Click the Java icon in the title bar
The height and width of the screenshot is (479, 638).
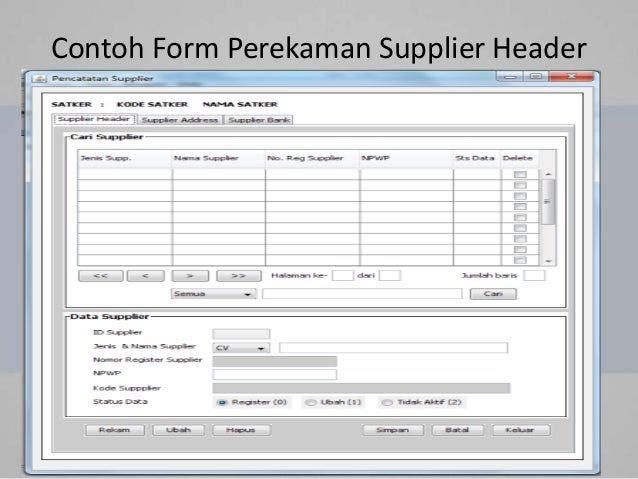tap(39, 79)
